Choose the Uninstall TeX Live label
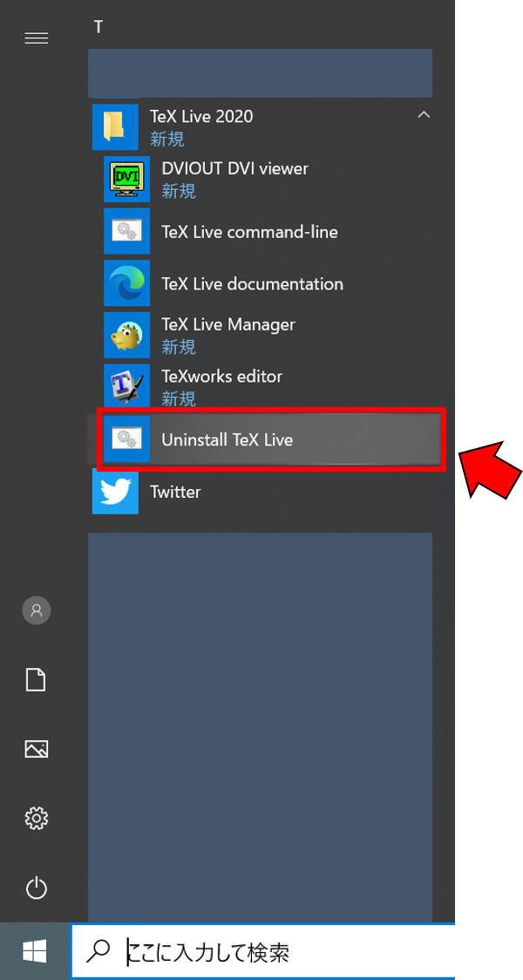The image size is (523, 980). (x=227, y=440)
